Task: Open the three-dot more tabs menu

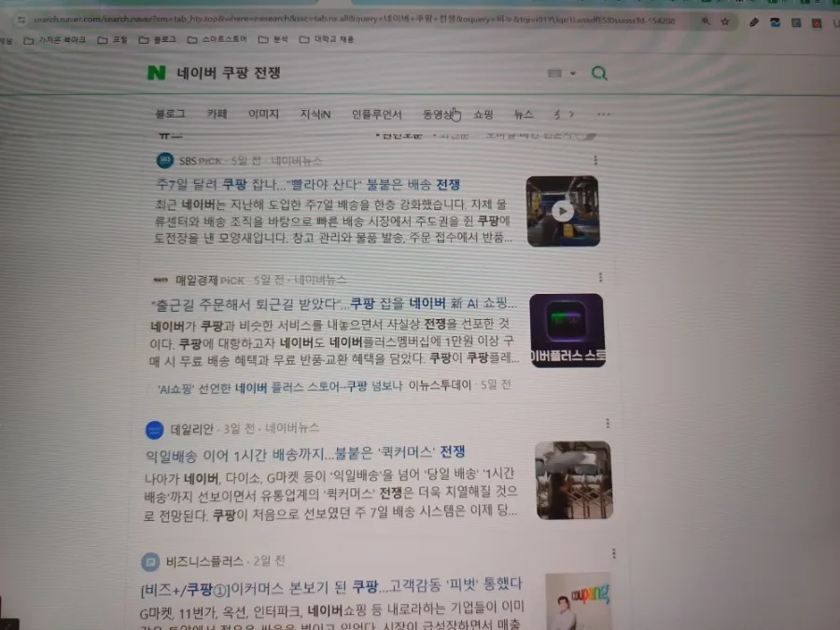Action: pos(603,114)
